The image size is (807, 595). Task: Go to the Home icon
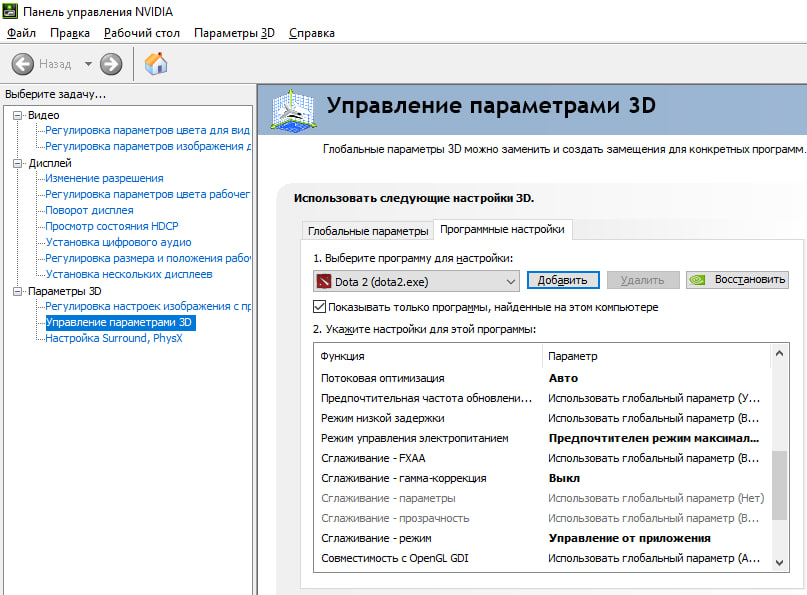click(x=156, y=64)
